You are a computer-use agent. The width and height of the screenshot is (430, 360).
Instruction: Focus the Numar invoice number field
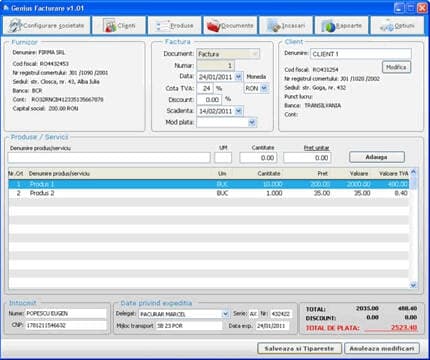[216, 65]
